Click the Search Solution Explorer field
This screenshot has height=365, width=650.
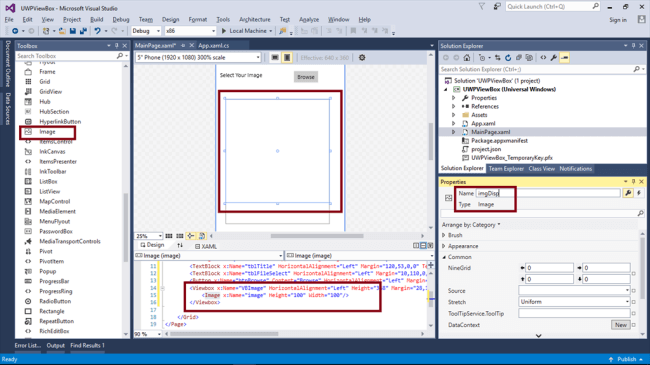[x=543, y=69]
